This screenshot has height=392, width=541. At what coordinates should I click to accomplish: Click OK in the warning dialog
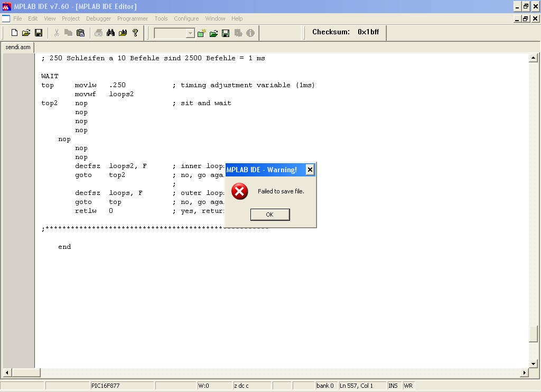[x=270, y=214]
